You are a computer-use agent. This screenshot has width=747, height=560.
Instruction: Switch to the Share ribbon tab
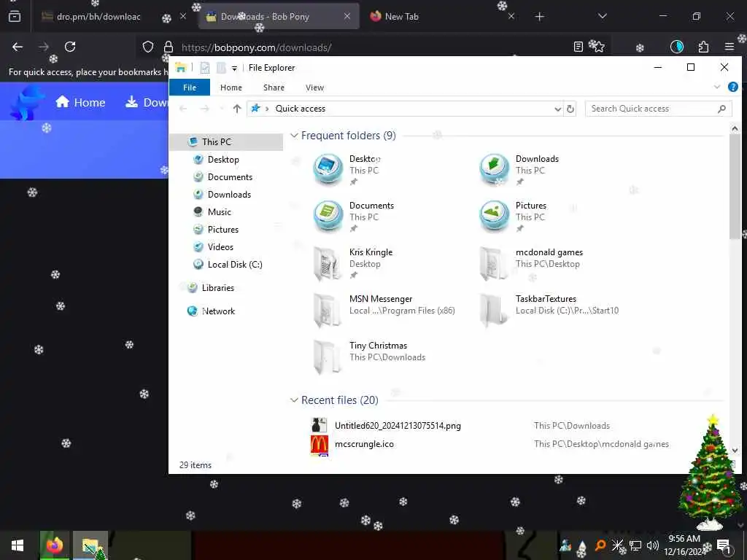[274, 87]
